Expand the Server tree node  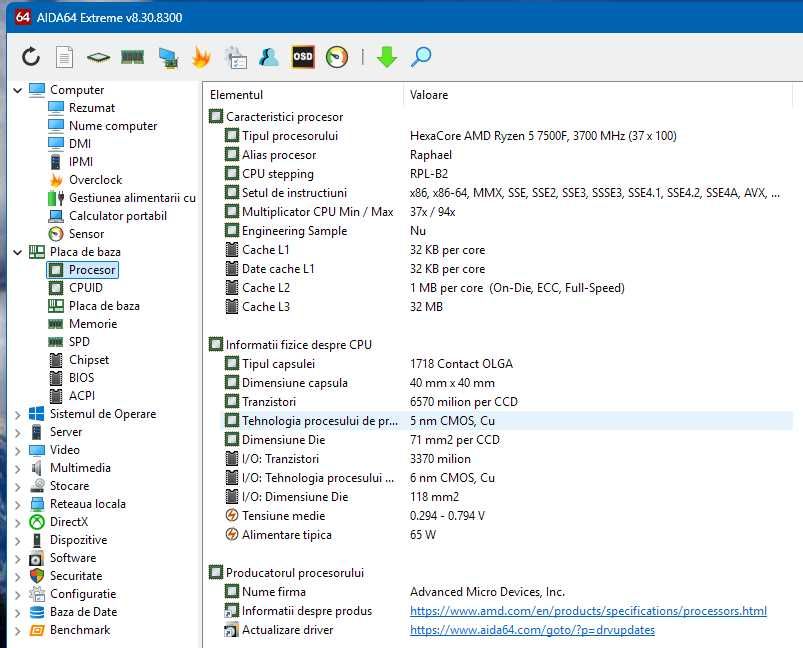(x=17, y=432)
